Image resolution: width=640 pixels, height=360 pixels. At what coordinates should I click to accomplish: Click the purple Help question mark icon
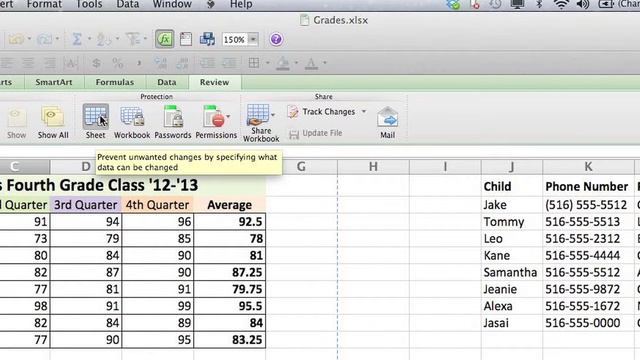(276, 40)
